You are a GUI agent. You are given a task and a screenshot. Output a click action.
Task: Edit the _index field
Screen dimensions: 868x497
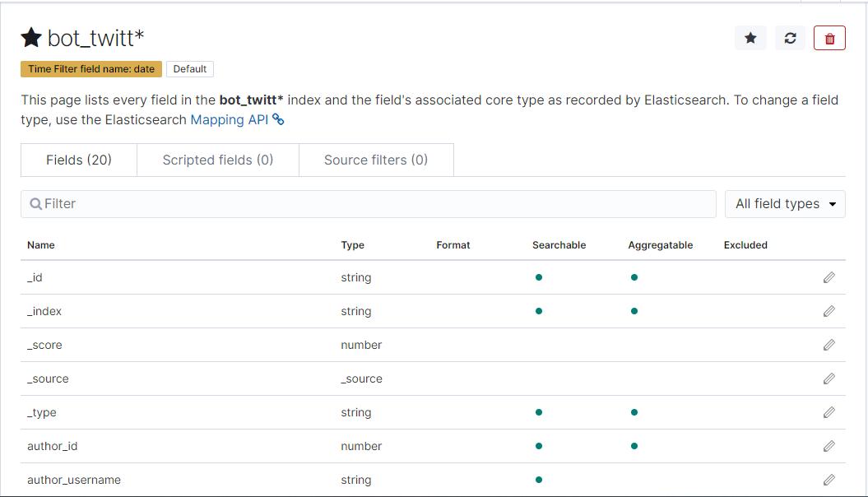click(829, 312)
